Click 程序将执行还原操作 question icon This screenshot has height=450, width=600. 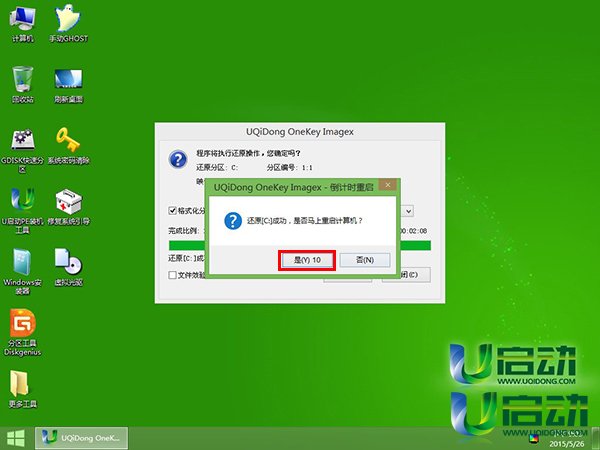click(178, 159)
